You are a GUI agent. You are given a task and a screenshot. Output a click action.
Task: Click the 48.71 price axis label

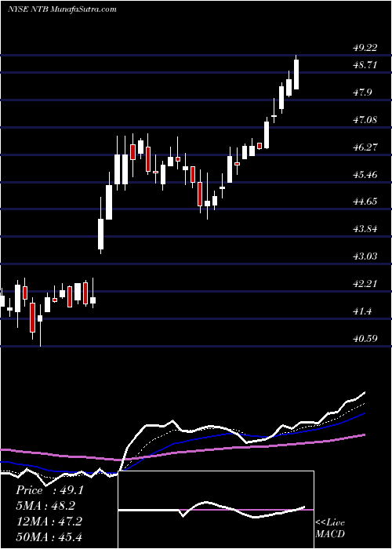point(365,65)
